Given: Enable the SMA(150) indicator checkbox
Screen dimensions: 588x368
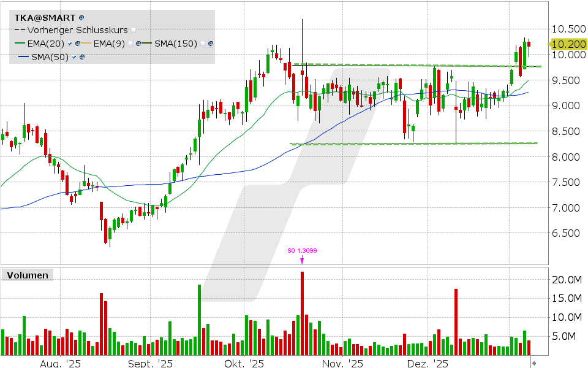Looking at the screenshot, I should 202,43.
